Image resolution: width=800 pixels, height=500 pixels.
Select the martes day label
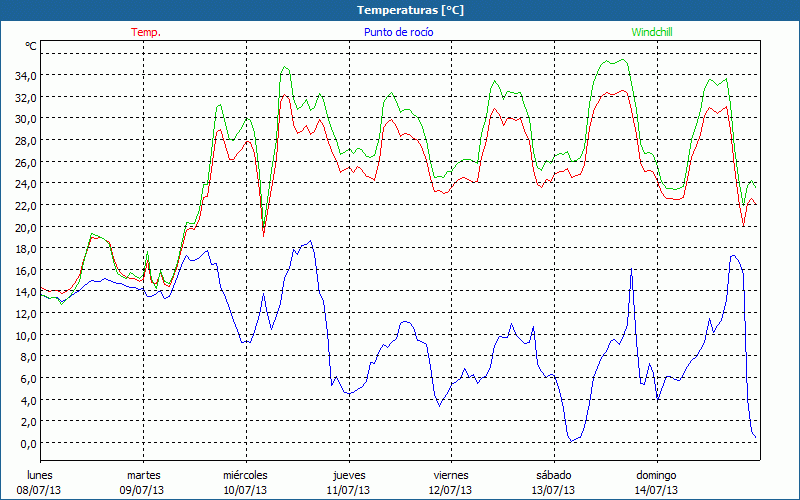(x=144, y=475)
